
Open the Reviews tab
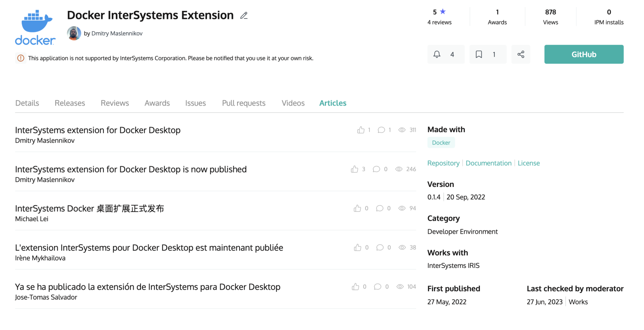(x=115, y=103)
